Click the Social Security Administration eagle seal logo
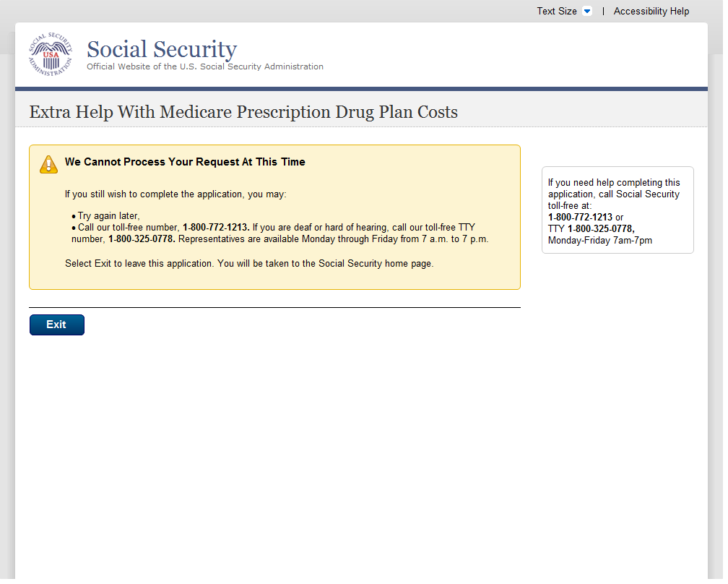728x584 pixels. click(51, 55)
